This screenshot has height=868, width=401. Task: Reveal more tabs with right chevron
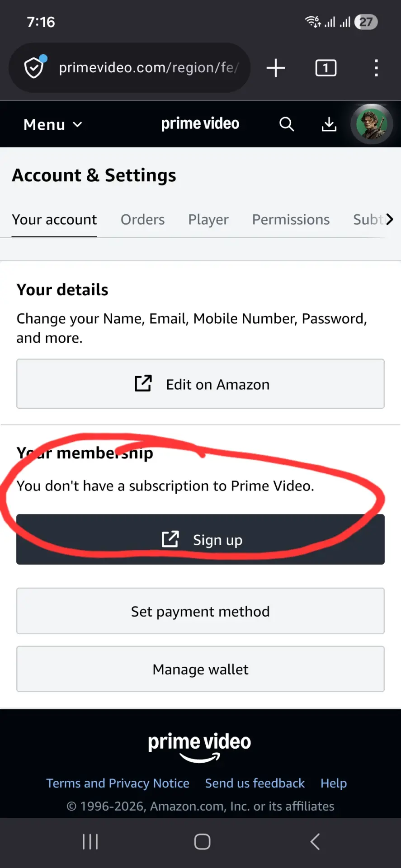pos(390,219)
